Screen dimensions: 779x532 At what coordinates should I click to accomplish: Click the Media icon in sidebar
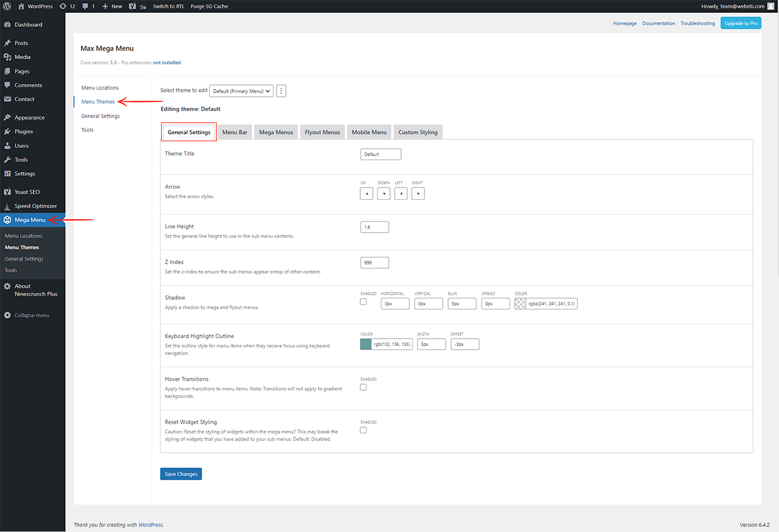(x=8, y=57)
